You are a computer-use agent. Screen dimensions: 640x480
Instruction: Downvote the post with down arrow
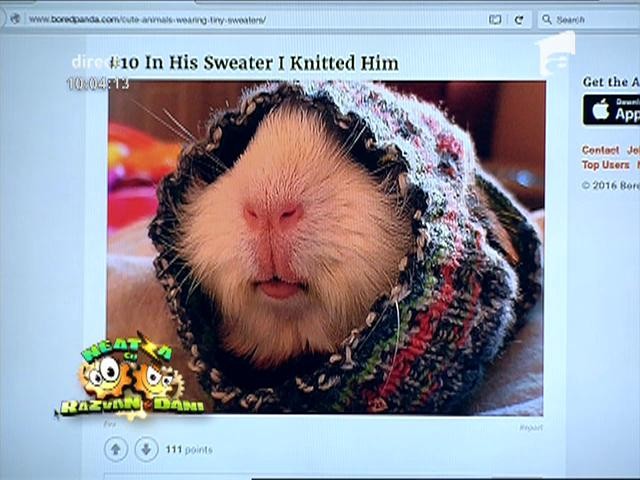coord(147,449)
